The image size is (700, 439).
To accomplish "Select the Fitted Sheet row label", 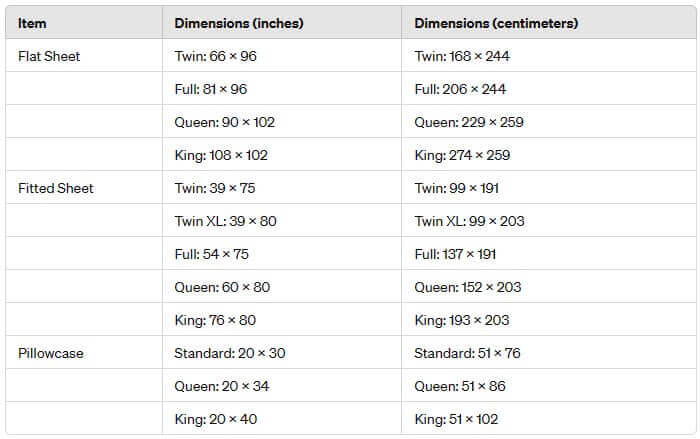I will [x=56, y=188].
